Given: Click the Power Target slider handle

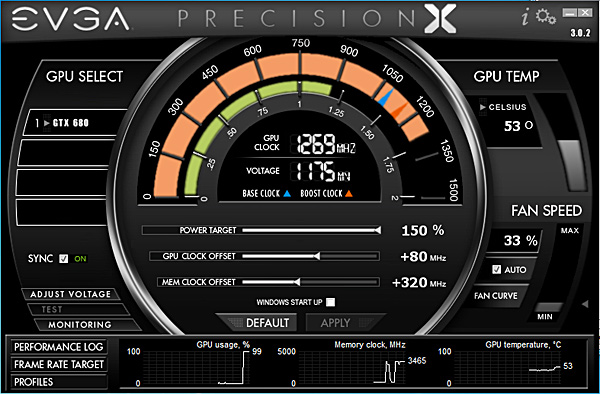Looking at the screenshot, I should coord(377,230).
